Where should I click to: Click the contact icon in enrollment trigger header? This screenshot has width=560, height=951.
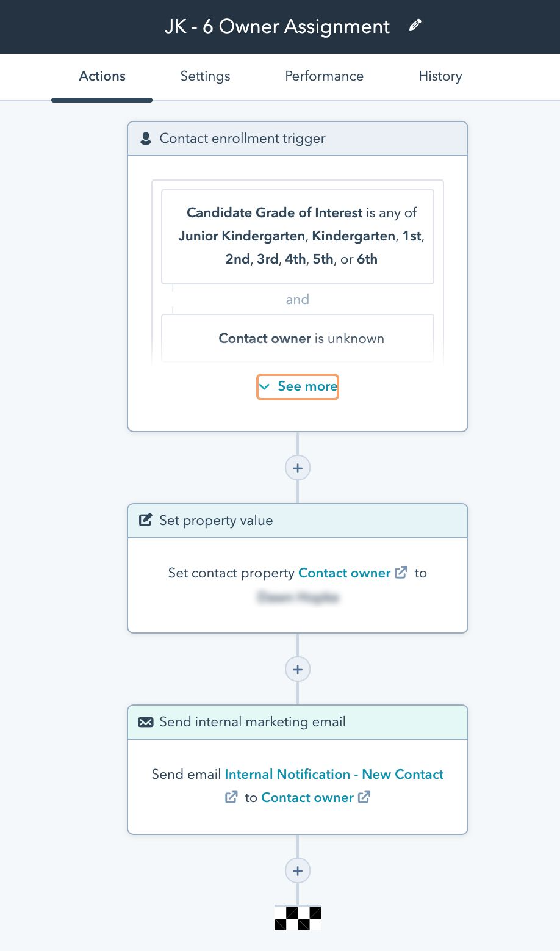[146, 139]
